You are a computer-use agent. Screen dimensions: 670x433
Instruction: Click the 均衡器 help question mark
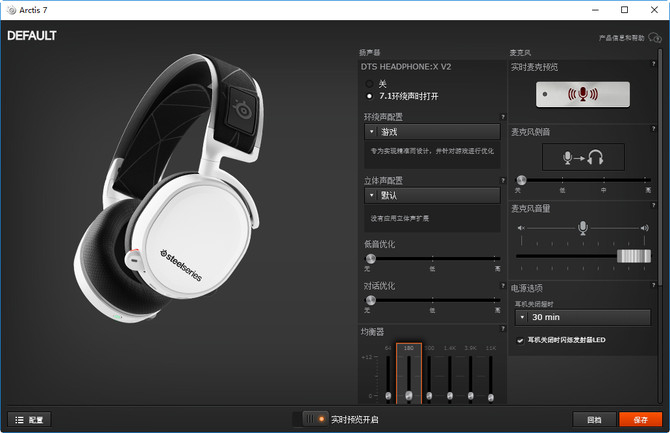pyautogui.click(x=503, y=329)
